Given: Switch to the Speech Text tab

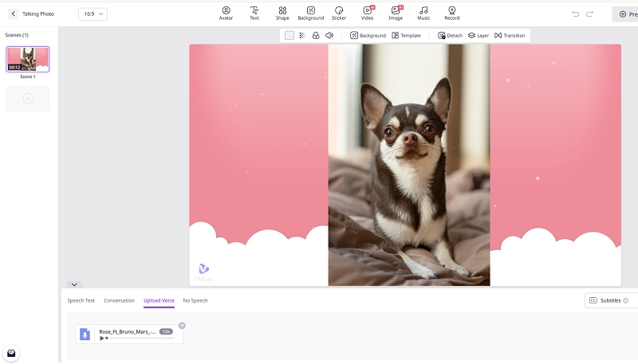Looking at the screenshot, I should (81, 301).
